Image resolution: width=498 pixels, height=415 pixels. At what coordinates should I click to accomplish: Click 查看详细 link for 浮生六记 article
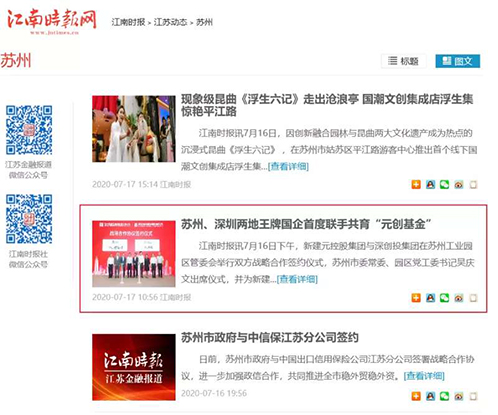[288, 166]
